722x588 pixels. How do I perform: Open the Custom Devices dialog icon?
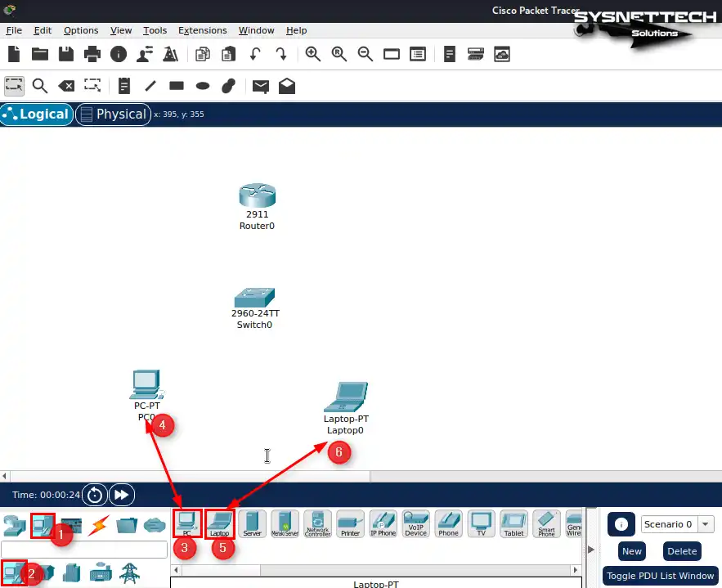[476, 54]
